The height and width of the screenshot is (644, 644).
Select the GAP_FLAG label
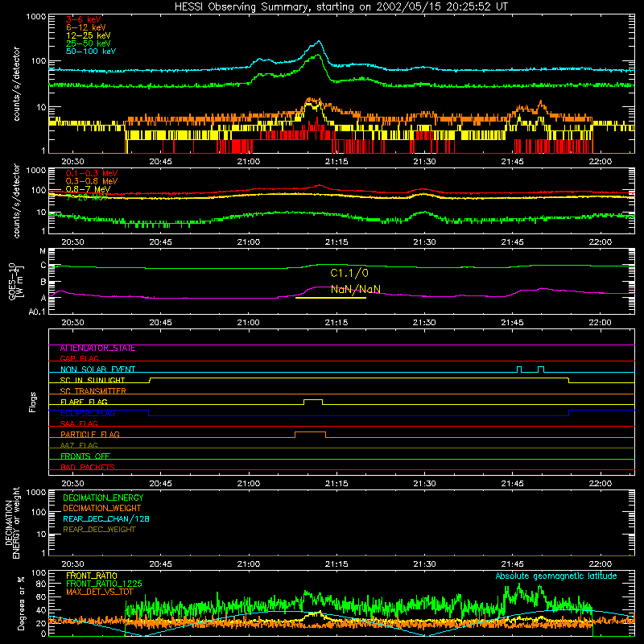[x=79, y=358]
